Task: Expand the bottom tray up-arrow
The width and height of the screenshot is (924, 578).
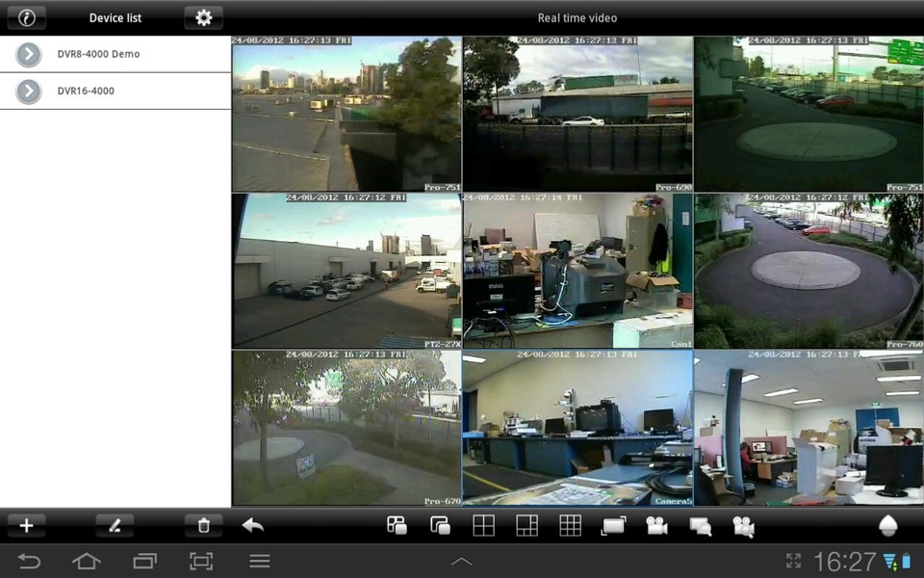Action: coord(461,562)
